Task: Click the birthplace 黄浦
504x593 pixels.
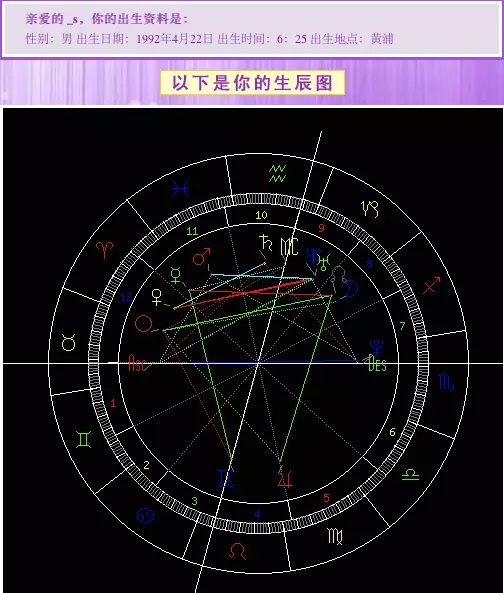Action: click(x=382, y=39)
